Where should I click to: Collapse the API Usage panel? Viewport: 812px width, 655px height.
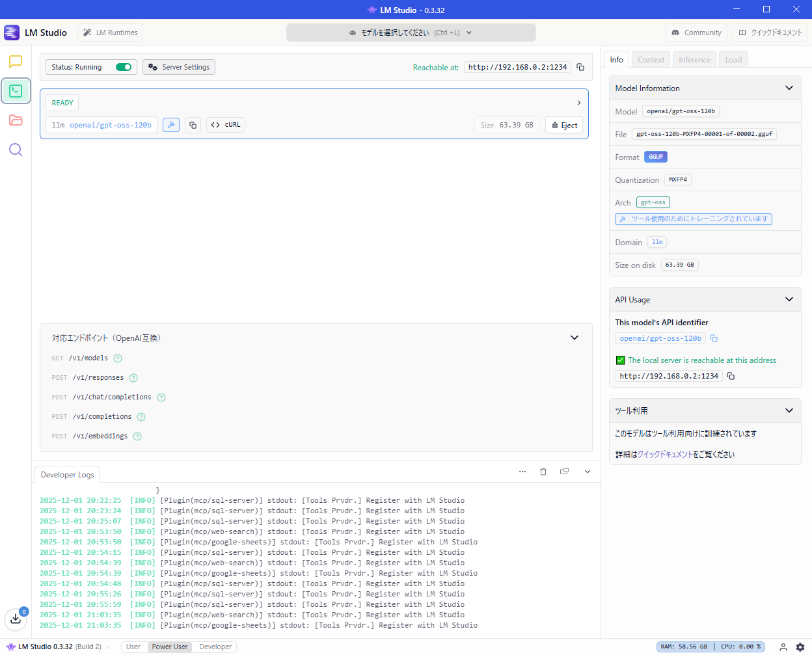point(789,299)
